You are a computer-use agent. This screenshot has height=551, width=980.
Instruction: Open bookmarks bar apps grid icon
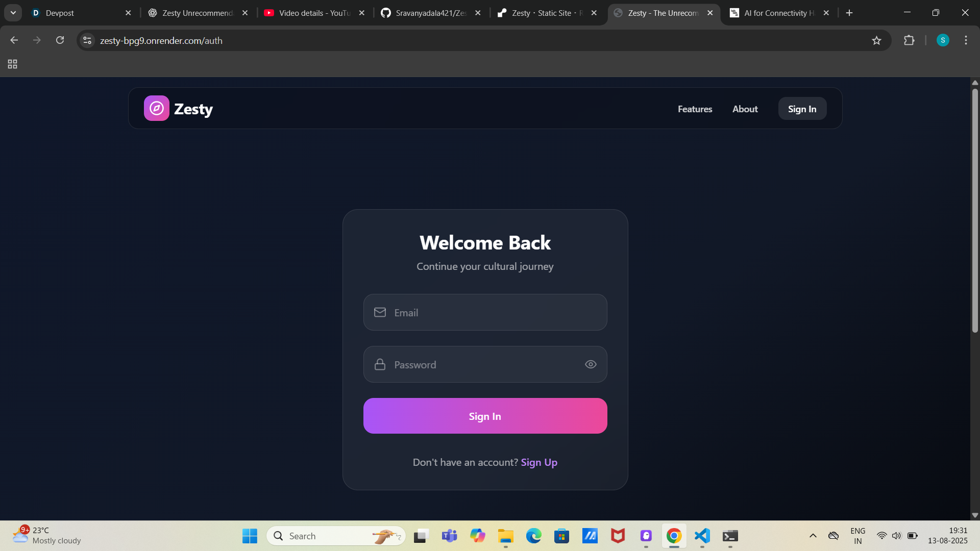pos(12,64)
